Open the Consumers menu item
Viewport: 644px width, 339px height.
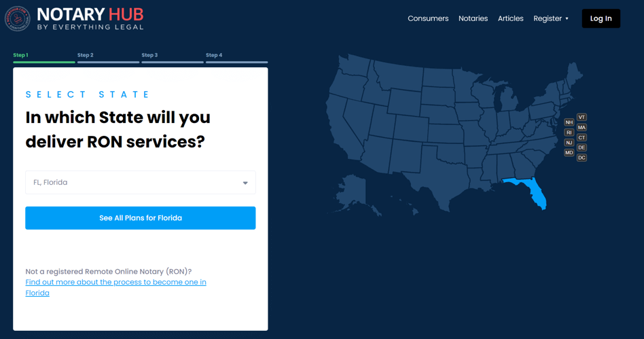[428, 18]
